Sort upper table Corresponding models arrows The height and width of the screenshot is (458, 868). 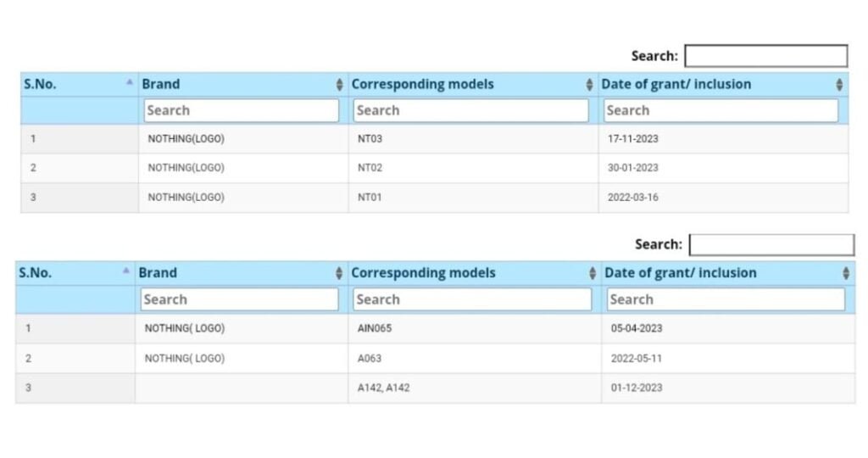pos(589,84)
